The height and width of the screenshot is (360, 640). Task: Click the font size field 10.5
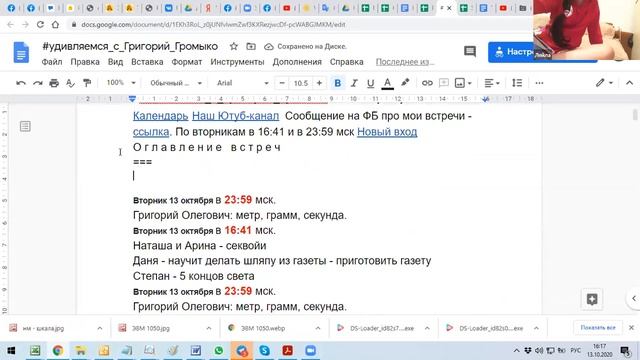pyautogui.click(x=300, y=83)
